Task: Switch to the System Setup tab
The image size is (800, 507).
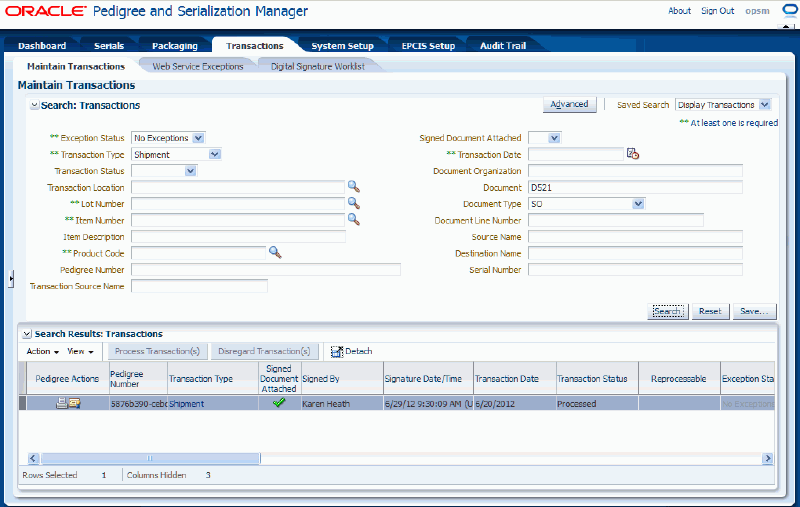Action: (x=342, y=45)
